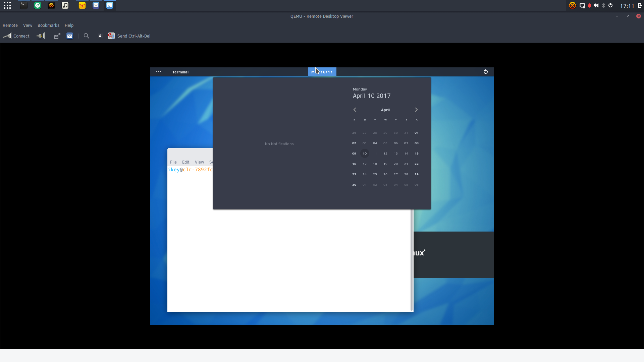
Task: Open the Remote menu
Action: pos(10,25)
